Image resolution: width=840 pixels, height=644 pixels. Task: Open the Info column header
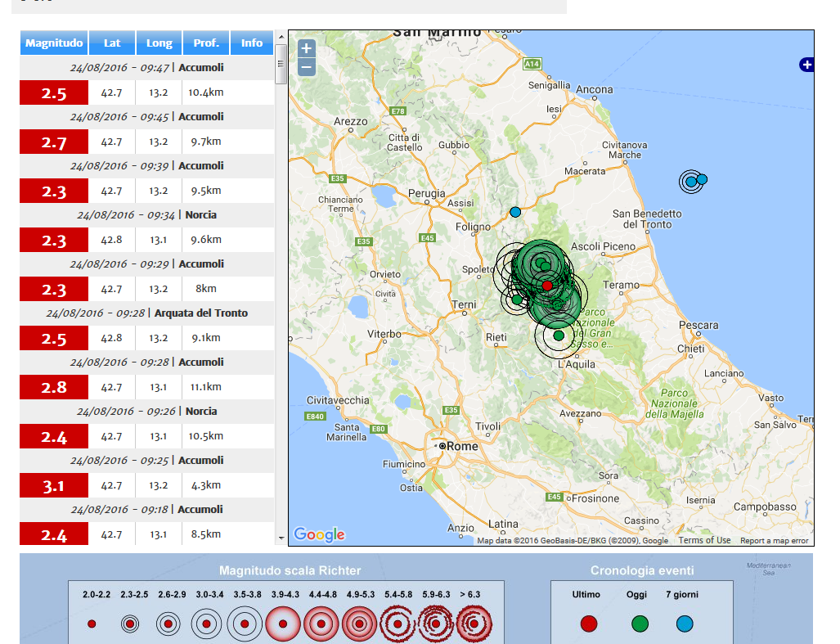point(252,43)
